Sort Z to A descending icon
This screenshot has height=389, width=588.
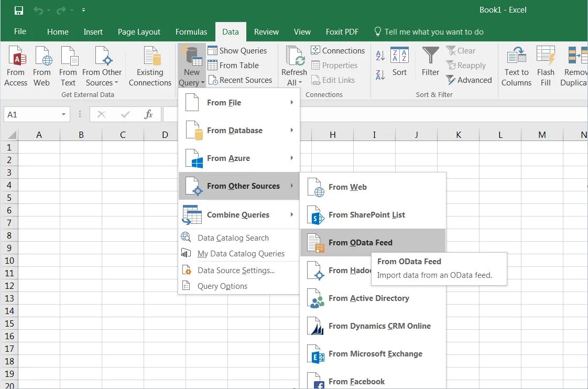point(380,75)
